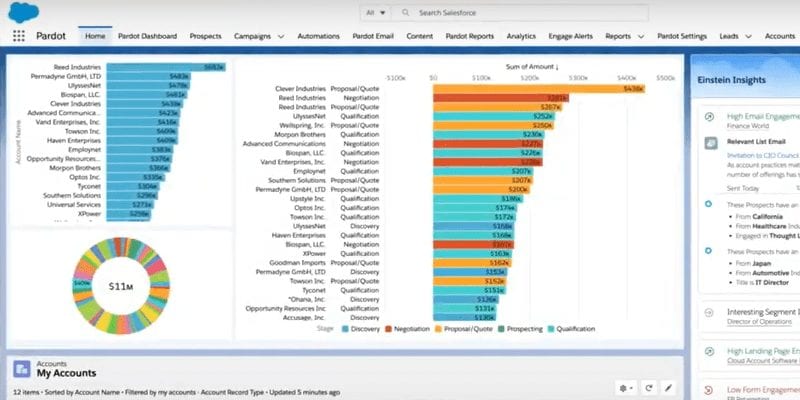
Task: Open the App Launcher grid icon
Action: point(18,36)
